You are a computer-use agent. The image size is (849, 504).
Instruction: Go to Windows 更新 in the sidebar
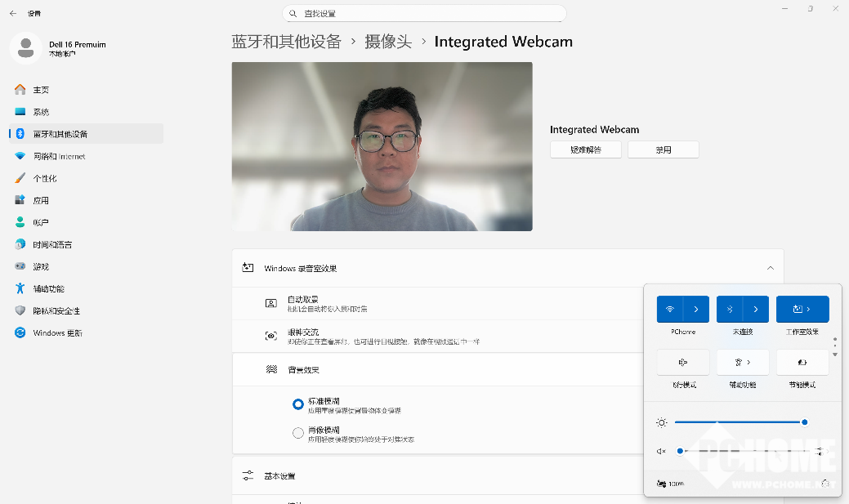pyautogui.click(x=57, y=332)
